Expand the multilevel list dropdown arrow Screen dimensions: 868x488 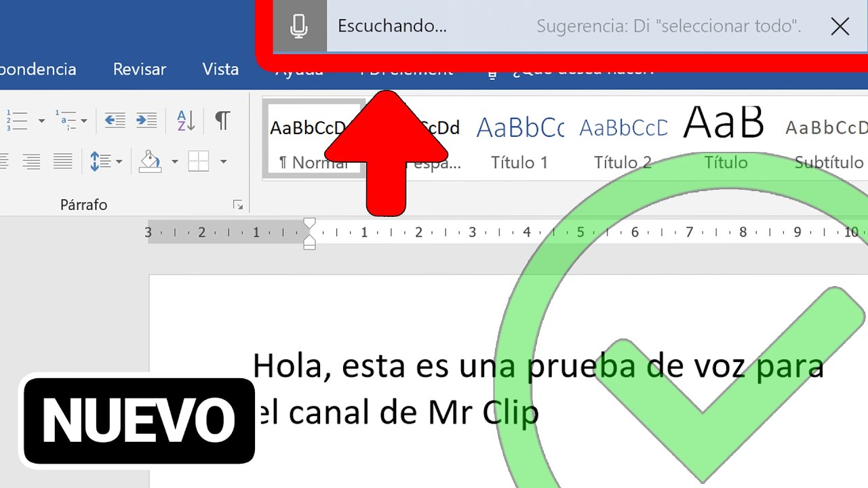(x=84, y=121)
